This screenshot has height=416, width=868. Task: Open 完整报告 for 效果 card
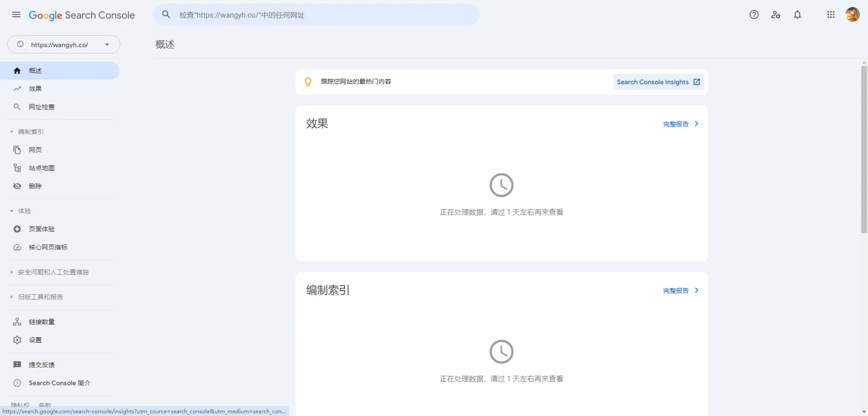pyautogui.click(x=680, y=124)
